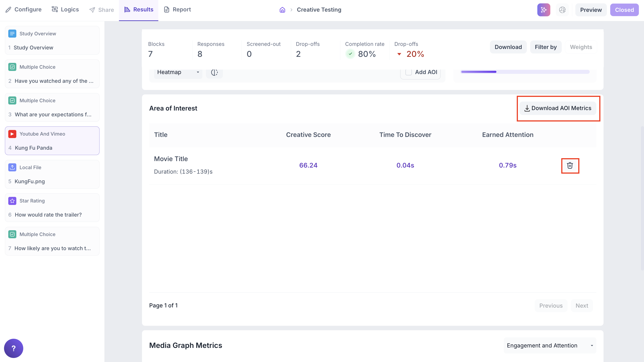Enable the Add AOI checkbox

pos(409,72)
